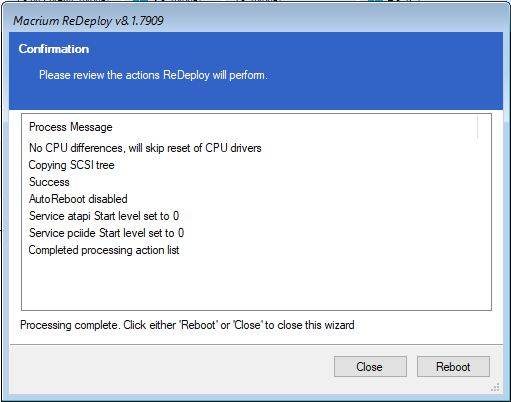Click the 'Processing complete' status text
The width and height of the screenshot is (511, 402).
click(x=187, y=325)
